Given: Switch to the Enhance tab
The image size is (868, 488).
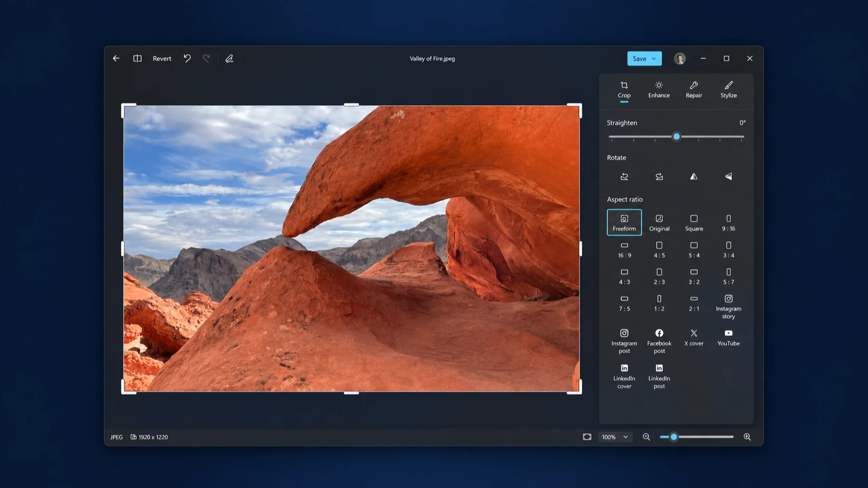Looking at the screenshot, I should pos(659,90).
